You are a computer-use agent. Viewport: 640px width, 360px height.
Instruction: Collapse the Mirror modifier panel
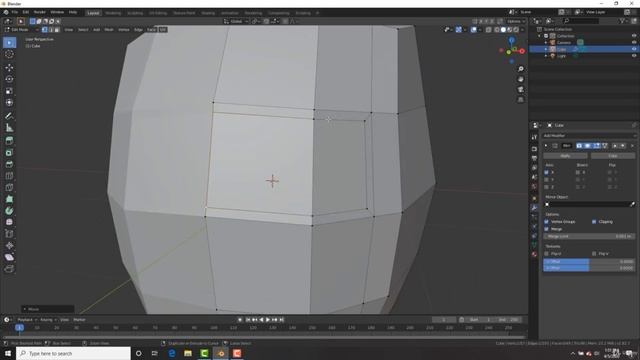(x=546, y=146)
